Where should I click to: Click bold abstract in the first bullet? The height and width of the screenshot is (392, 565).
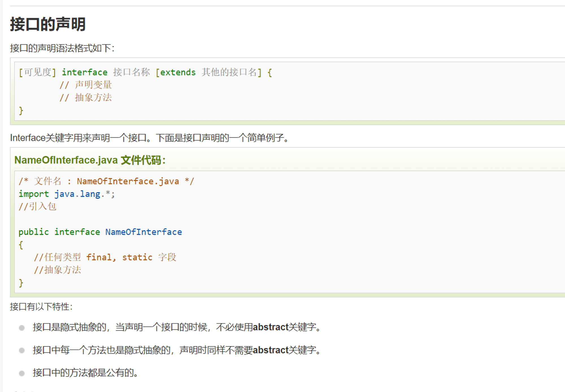tap(270, 327)
